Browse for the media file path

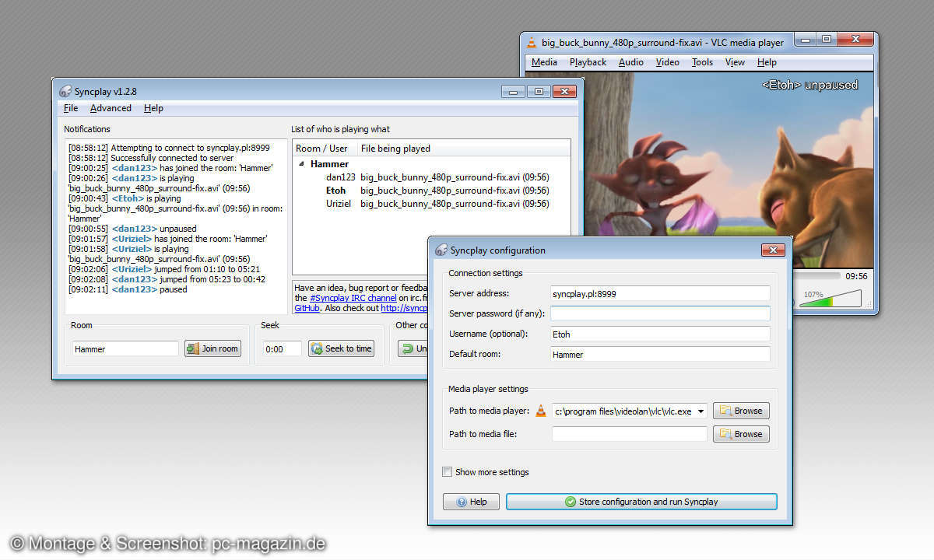pos(741,434)
